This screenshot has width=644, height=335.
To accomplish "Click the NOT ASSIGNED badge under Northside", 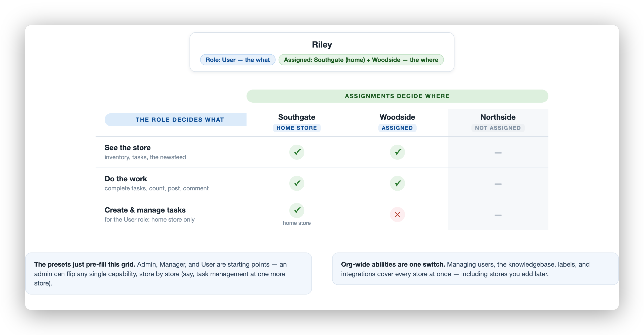I will coord(498,128).
